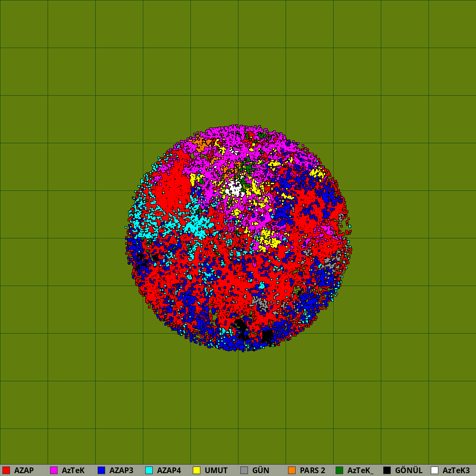This screenshot has height=476, width=476.
Task: Select the UMUT label in legend
Action: 216,471
